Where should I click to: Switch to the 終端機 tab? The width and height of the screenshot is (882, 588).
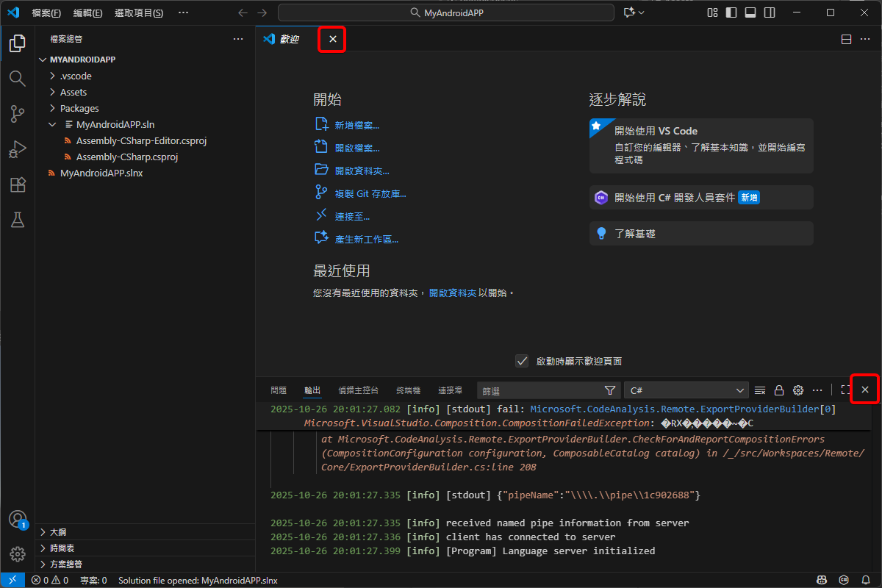pos(408,390)
